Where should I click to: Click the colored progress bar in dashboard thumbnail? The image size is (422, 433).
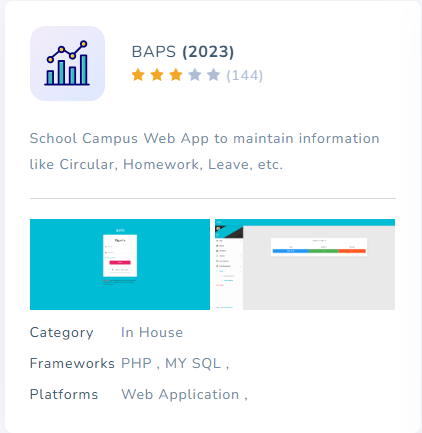pos(319,251)
